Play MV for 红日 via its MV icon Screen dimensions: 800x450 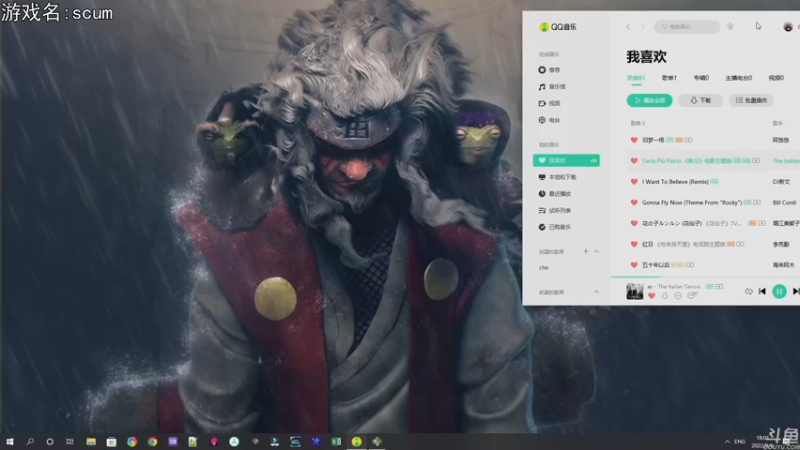(x=740, y=244)
